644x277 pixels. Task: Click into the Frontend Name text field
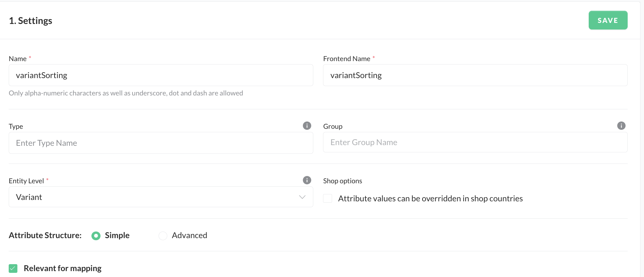coord(475,75)
